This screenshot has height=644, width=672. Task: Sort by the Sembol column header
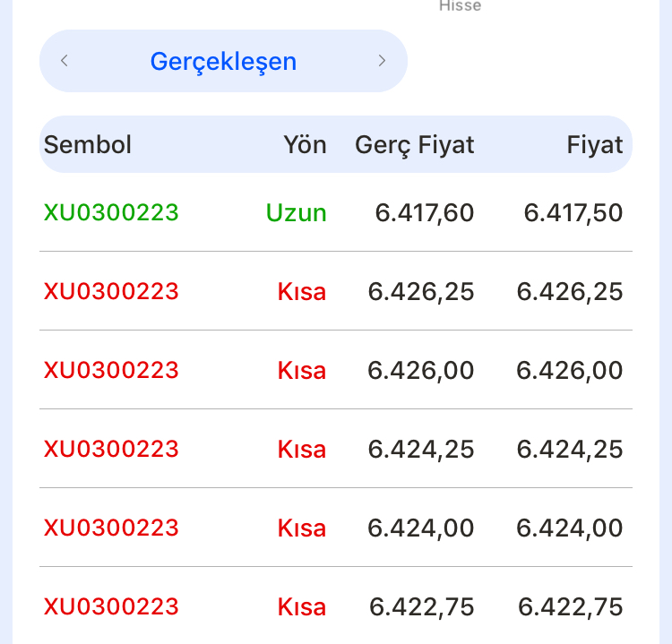88,144
